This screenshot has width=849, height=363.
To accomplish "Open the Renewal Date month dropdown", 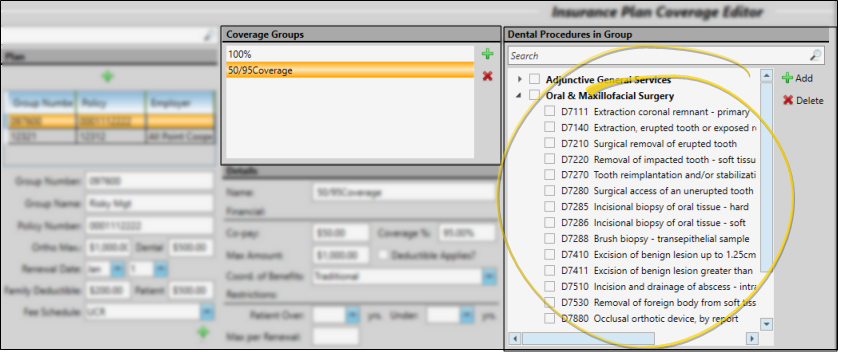I will (x=117, y=269).
